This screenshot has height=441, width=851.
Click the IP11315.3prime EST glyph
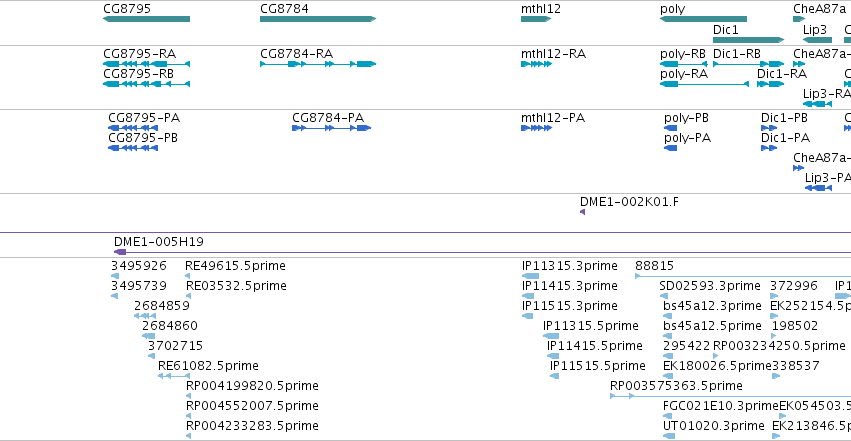pyautogui.click(x=530, y=276)
